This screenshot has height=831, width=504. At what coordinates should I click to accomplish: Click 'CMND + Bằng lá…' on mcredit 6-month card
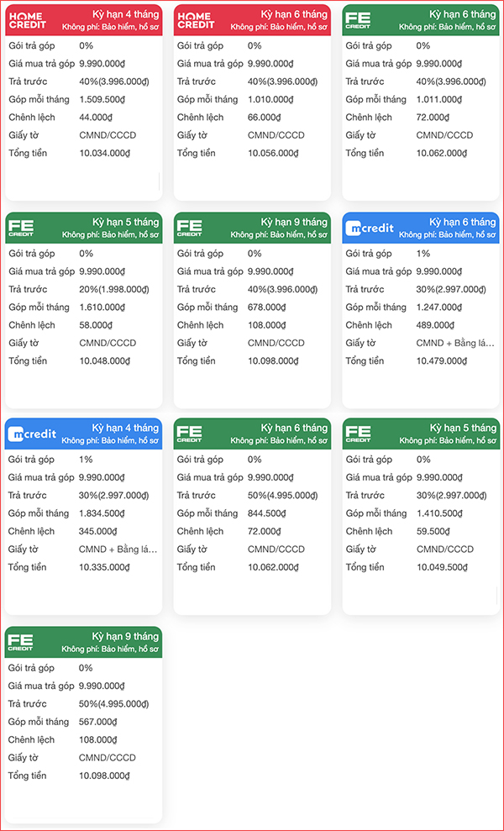tap(454, 344)
